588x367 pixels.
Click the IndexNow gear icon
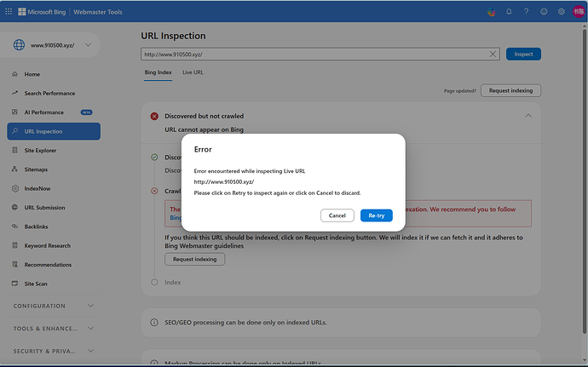[15, 188]
